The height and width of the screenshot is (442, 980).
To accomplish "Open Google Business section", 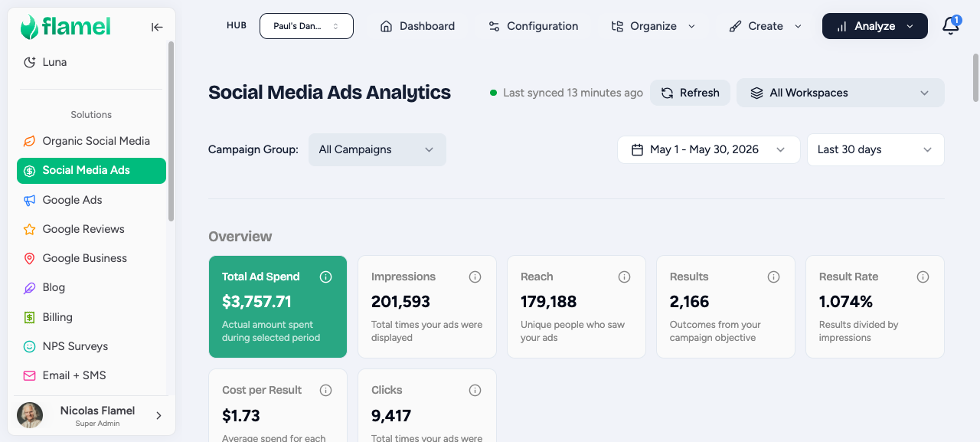I will tap(91, 258).
